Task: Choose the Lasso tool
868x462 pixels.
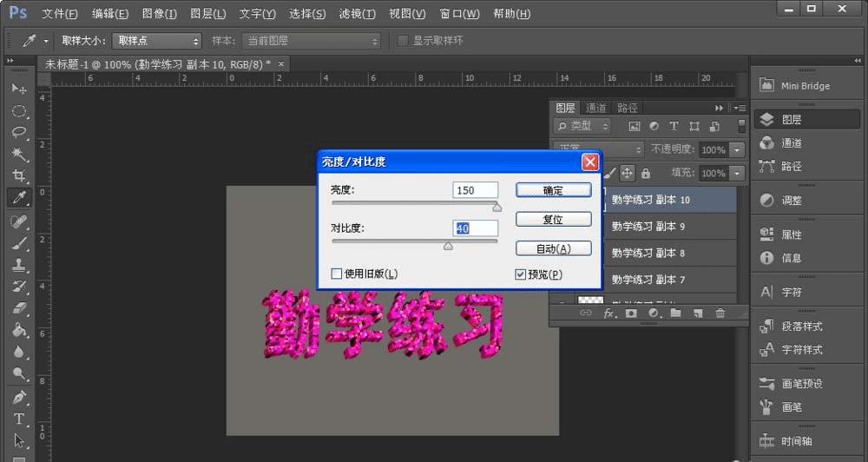Action: click(x=18, y=132)
